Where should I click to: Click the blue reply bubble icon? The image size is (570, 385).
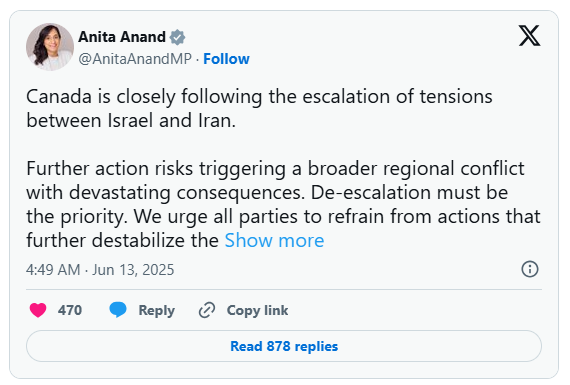[x=118, y=310]
